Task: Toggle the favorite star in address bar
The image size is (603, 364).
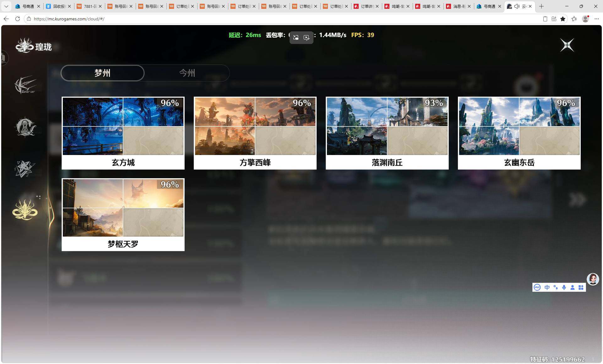Action: (x=563, y=19)
